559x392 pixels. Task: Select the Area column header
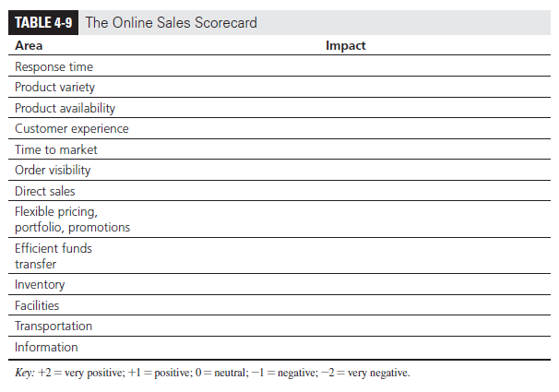pos(29,45)
